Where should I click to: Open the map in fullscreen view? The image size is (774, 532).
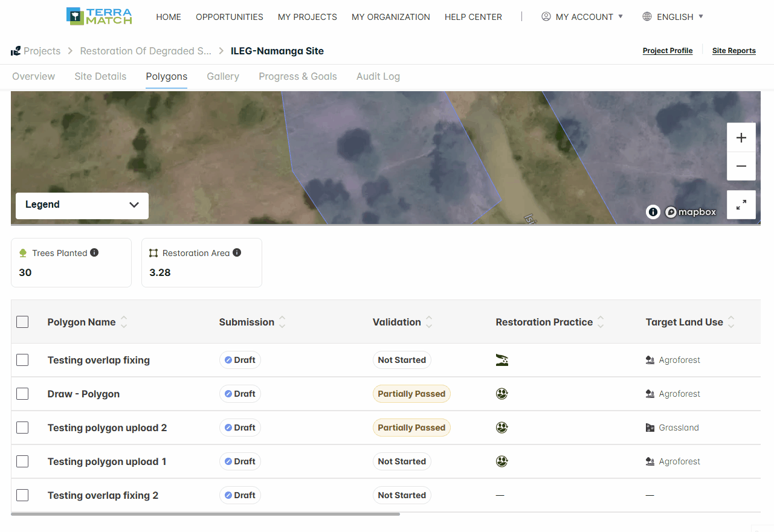pos(741,205)
